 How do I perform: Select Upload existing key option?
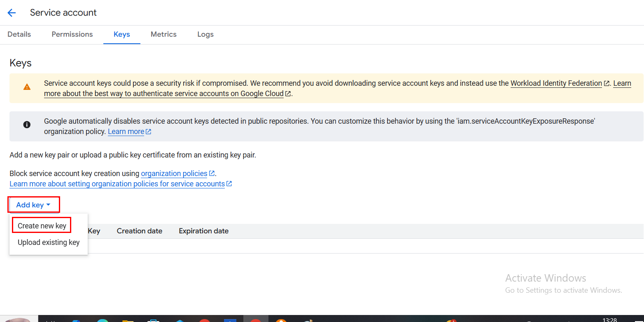tap(49, 242)
